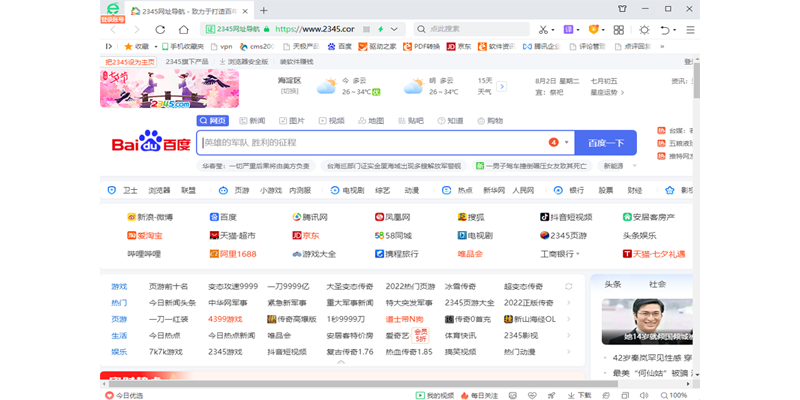Click the lightning speed-mode icon in address bar
The height and width of the screenshot is (400, 800).
380,29
